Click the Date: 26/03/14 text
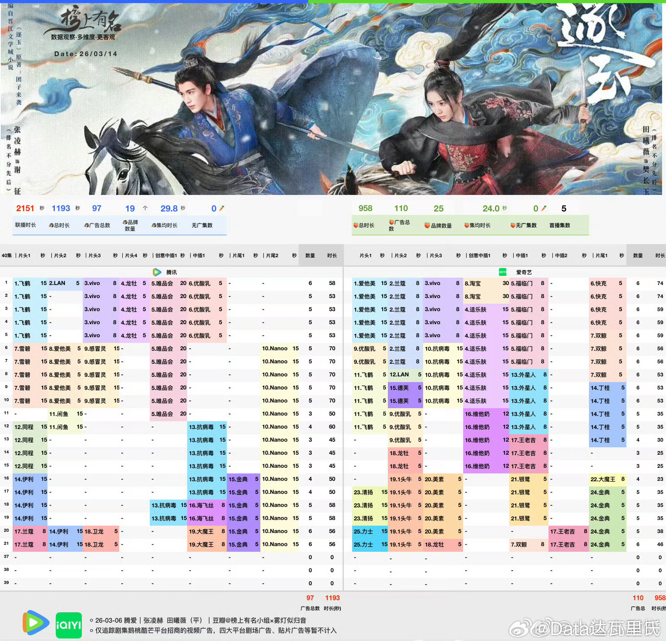The height and width of the screenshot is (644, 666). 86,54
